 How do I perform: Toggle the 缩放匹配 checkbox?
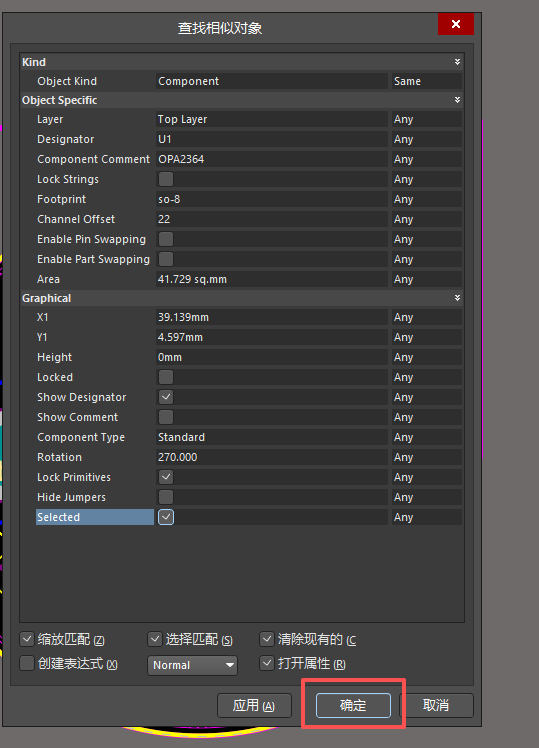click(x=27, y=639)
